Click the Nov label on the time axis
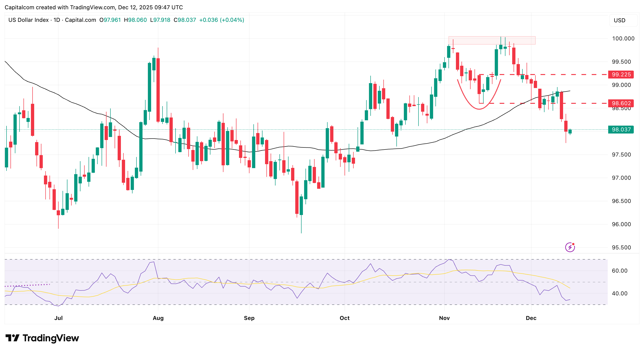This screenshot has width=644, height=352. pyautogui.click(x=444, y=318)
